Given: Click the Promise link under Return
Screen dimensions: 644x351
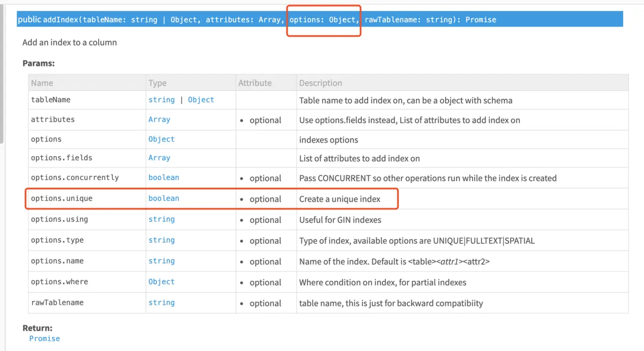Looking at the screenshot, I should [45, 339].
